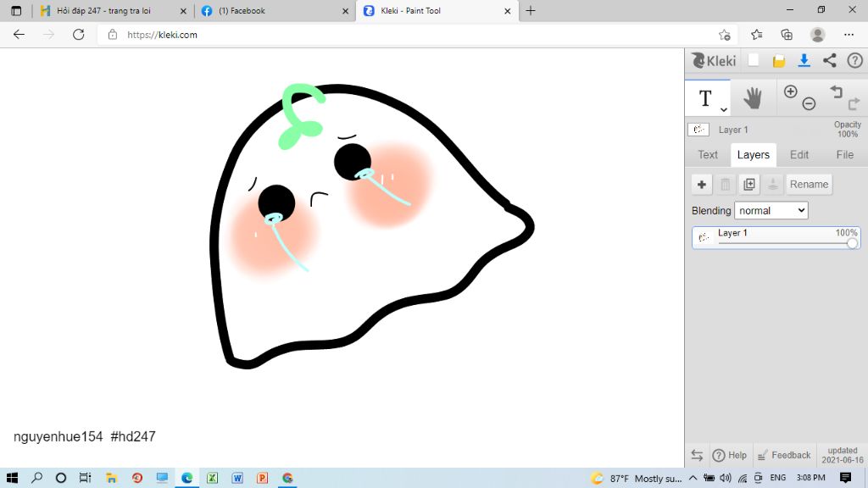
Task: Open the Favorites list
Action: (x=757, y=34)
